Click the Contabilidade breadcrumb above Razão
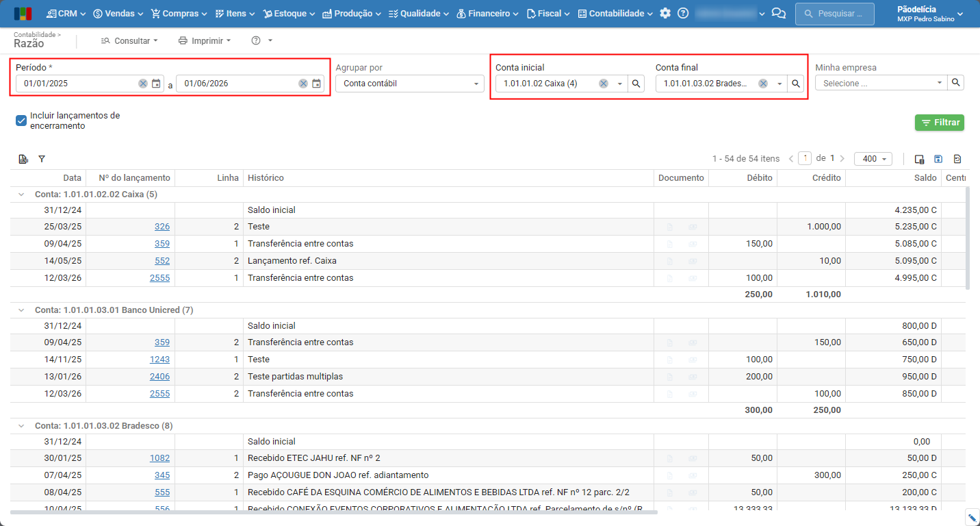Screen dimensions: 980x526 (x=37, y=34)
